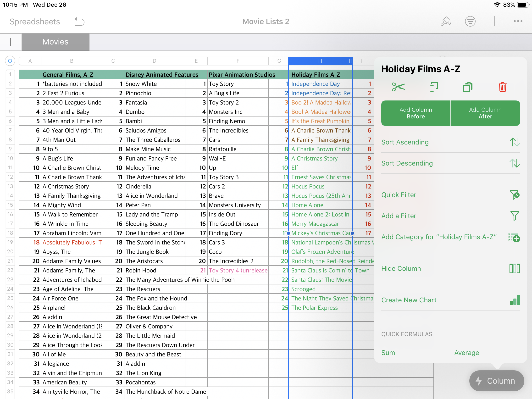The height and width of the screenshot is (399, 532).
Task: Choose Add Category for Holiday Films A-Z
Action: [x=450, y=237]
